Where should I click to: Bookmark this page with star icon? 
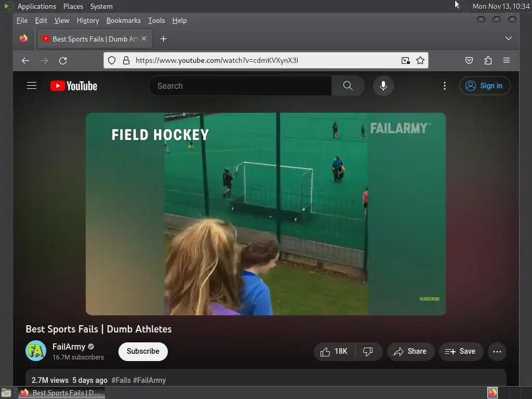(420, 60)
